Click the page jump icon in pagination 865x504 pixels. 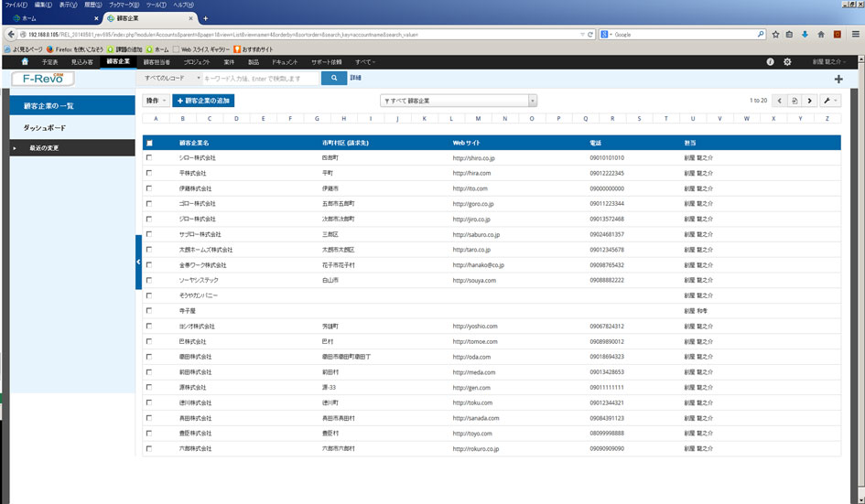[x=795, y=101]
